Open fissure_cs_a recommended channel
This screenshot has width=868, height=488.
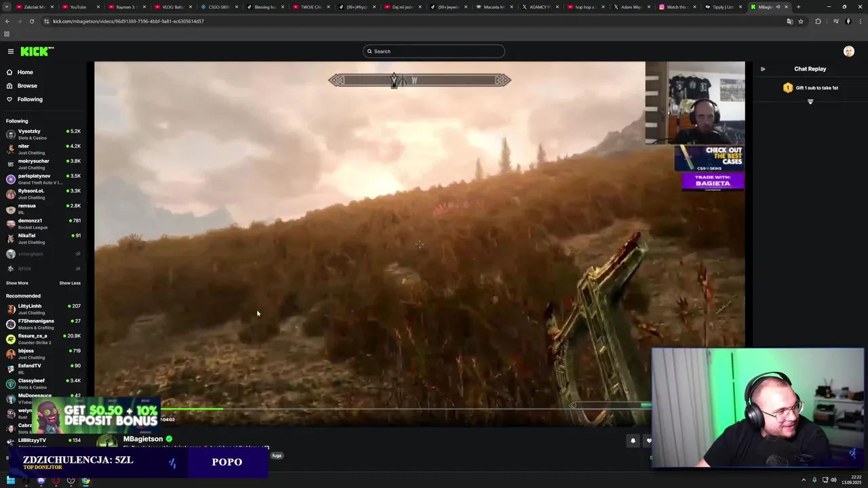click(43, 339)
